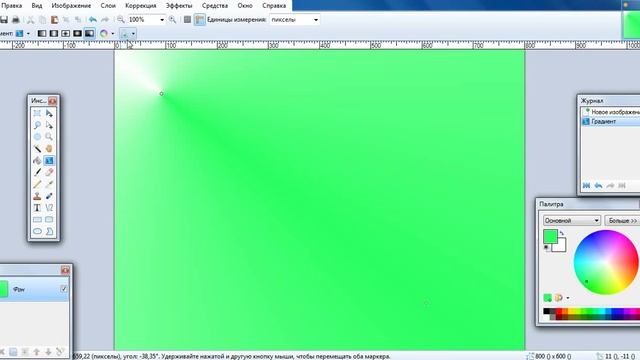Select the Rounded Rectangle shape tool

click(49, 220)
